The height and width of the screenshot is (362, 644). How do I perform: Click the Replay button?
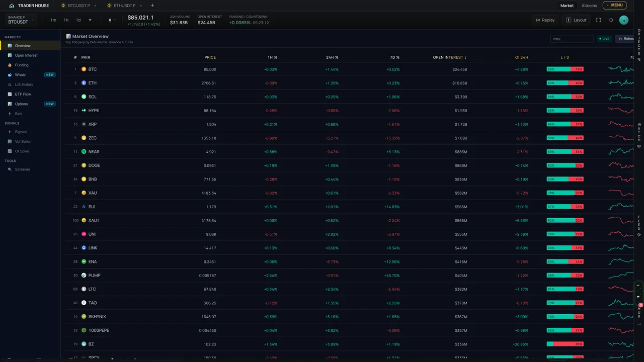click(x=545, y=20)
